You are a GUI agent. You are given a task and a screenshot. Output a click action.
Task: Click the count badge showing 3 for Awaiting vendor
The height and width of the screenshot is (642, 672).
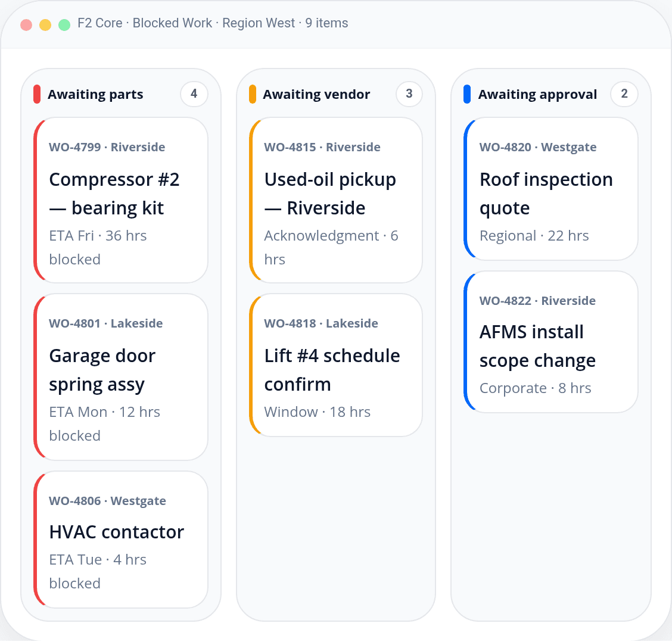pyautogui.click(x=409, y=94)
